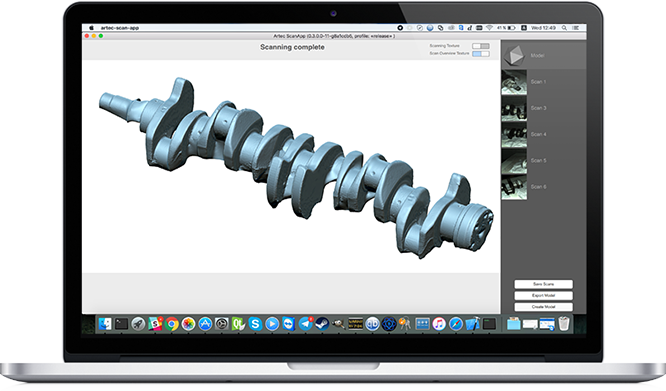Open Finder from the dock
This screenshot has height=391, width=666.
105,324
